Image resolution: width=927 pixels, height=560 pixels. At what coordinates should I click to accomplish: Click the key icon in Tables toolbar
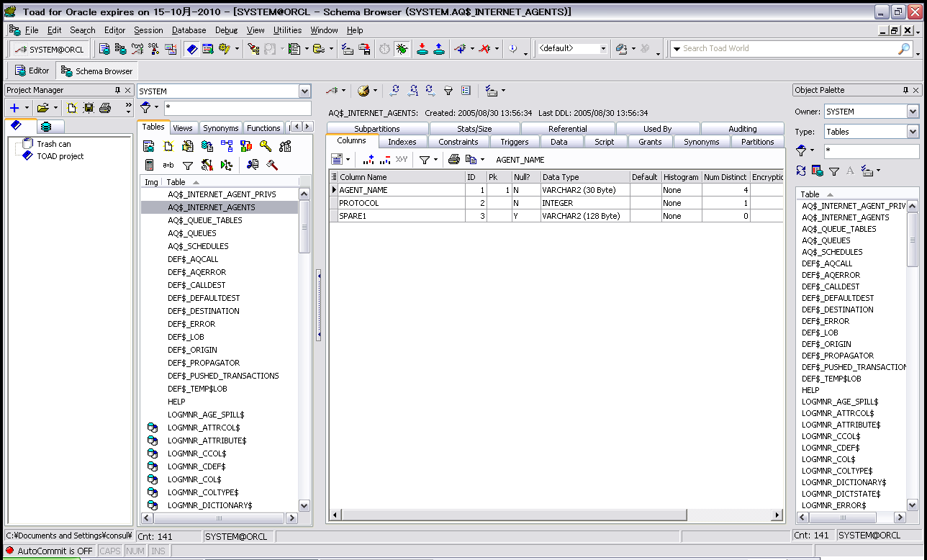(266, 146)
